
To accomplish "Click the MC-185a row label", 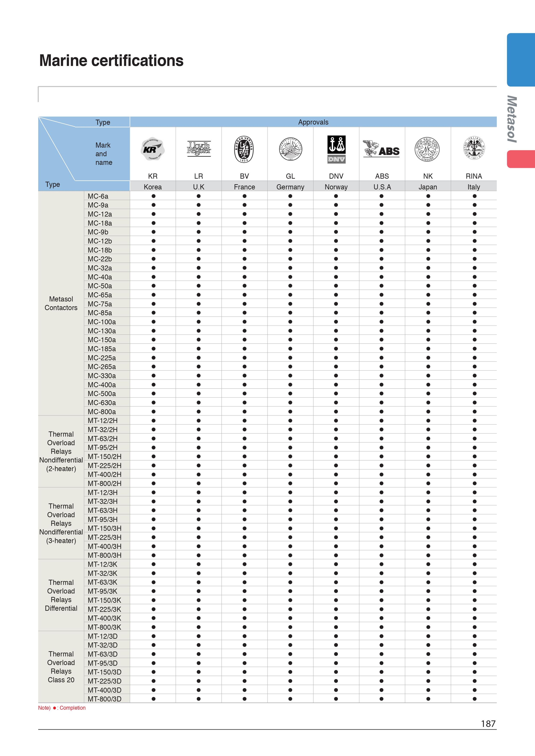I will [x=102, y=349].
